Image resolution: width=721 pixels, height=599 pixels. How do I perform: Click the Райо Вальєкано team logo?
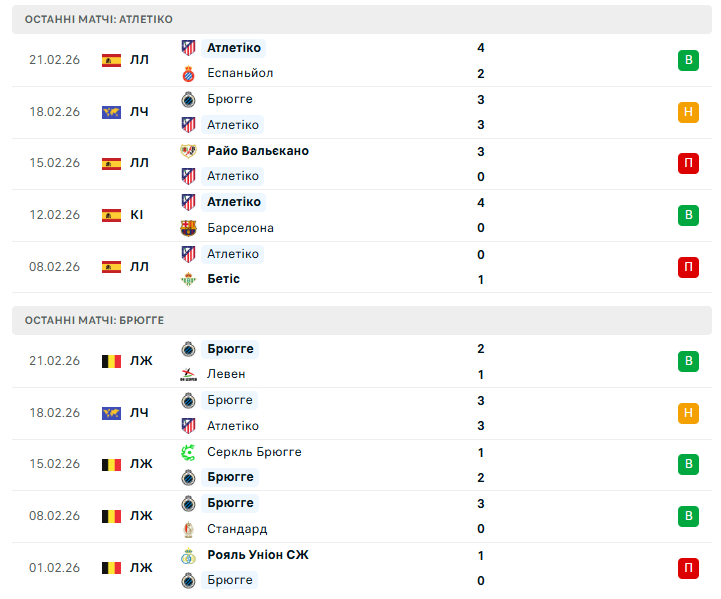pos(187,151)
